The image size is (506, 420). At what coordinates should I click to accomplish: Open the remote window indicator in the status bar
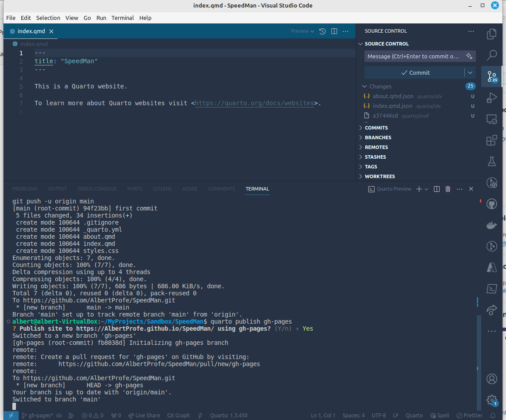click(11, 416)
